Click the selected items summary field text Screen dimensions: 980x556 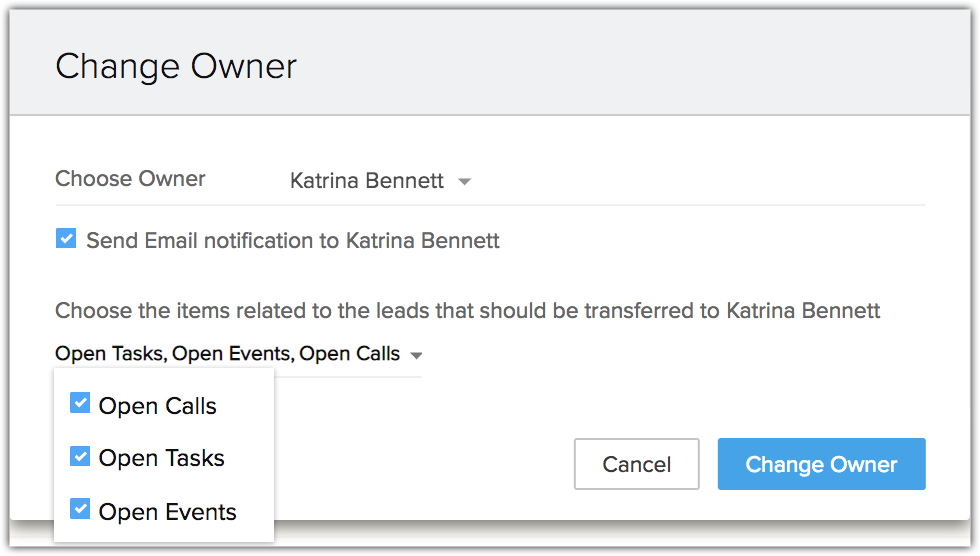(x=227, y=354)
